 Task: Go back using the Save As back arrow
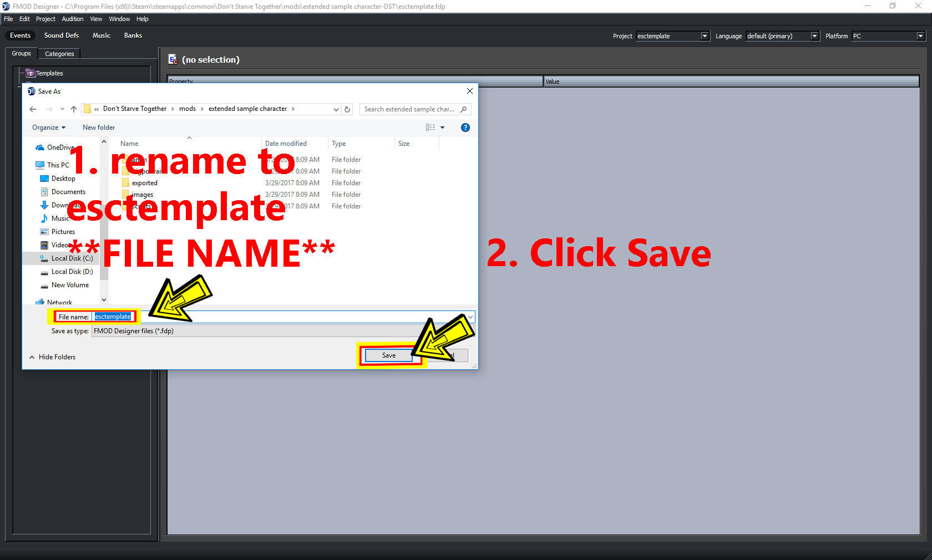[x=33, y=109]
